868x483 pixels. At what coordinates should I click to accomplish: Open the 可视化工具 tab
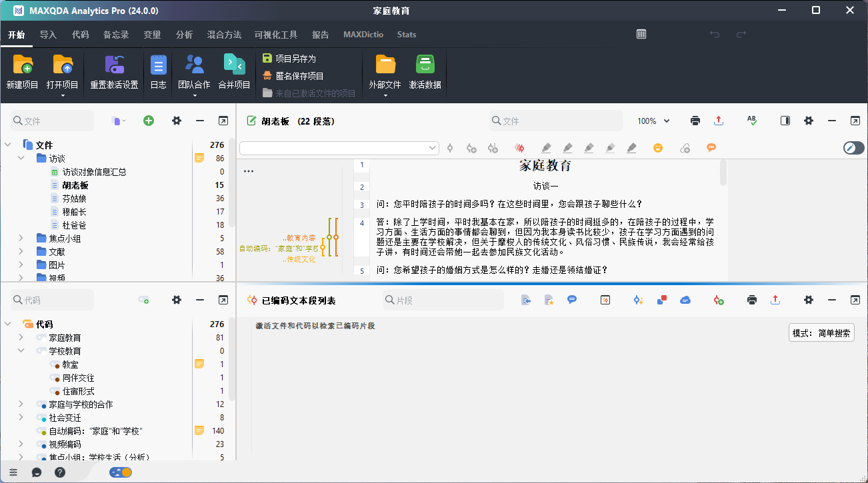coord(276,35)
